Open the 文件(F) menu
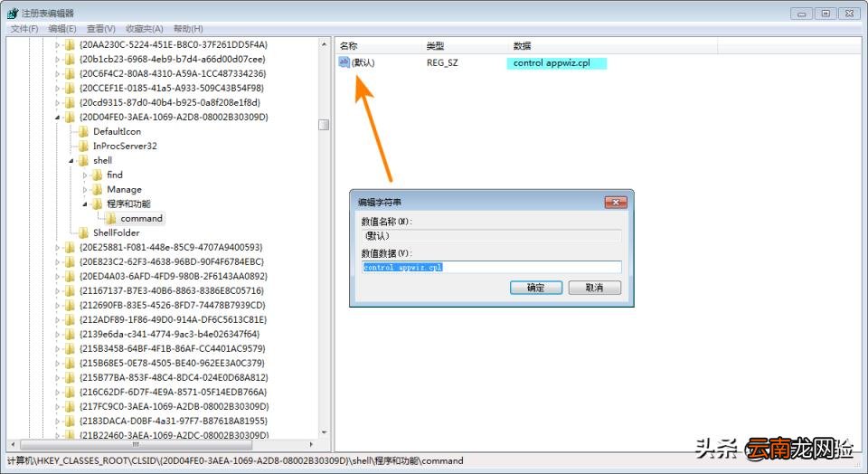The height and width of the screenshot is (474, 868). coord(24,29)
